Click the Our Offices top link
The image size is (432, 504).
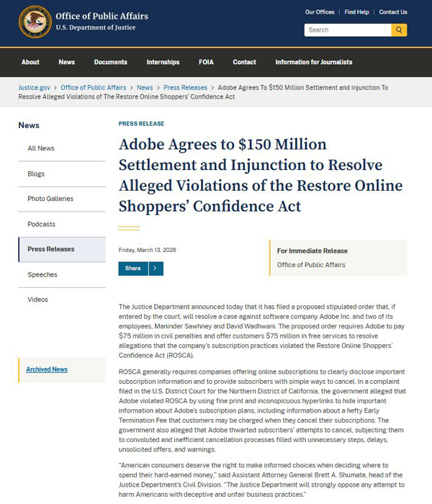[320, 12]
